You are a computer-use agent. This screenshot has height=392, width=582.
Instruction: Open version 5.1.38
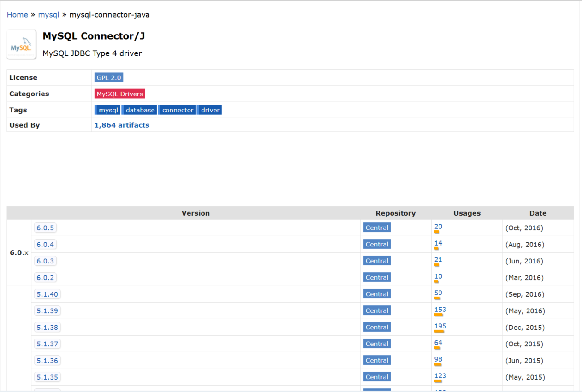tap(48, 328)
